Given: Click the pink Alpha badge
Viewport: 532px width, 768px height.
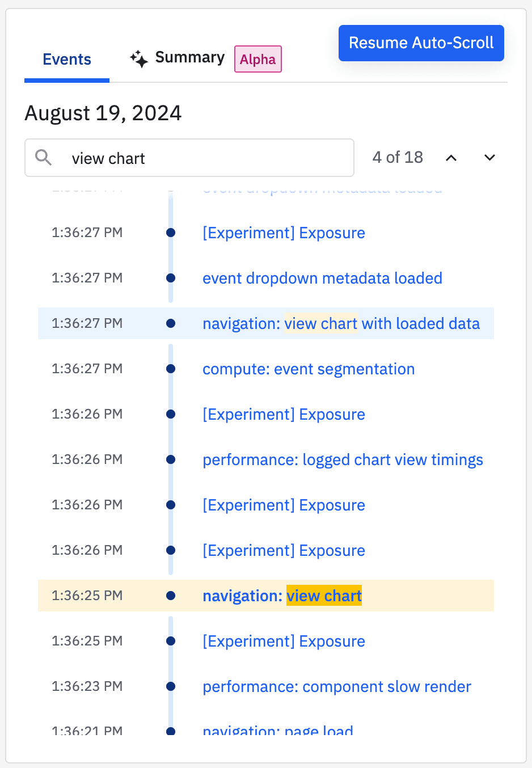Looking at the screenshot, I should coord(258,60).
